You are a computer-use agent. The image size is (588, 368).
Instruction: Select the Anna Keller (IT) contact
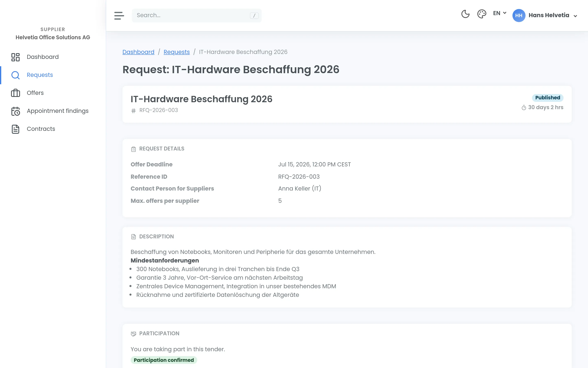(x=300, y=189)
